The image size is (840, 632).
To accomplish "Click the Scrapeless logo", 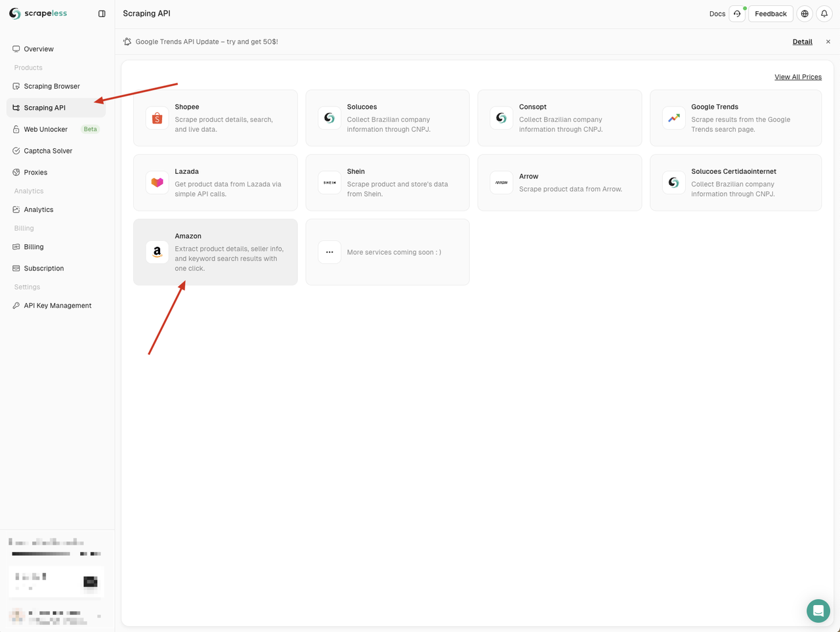I will pyautogui.click(x=38, y=13).
